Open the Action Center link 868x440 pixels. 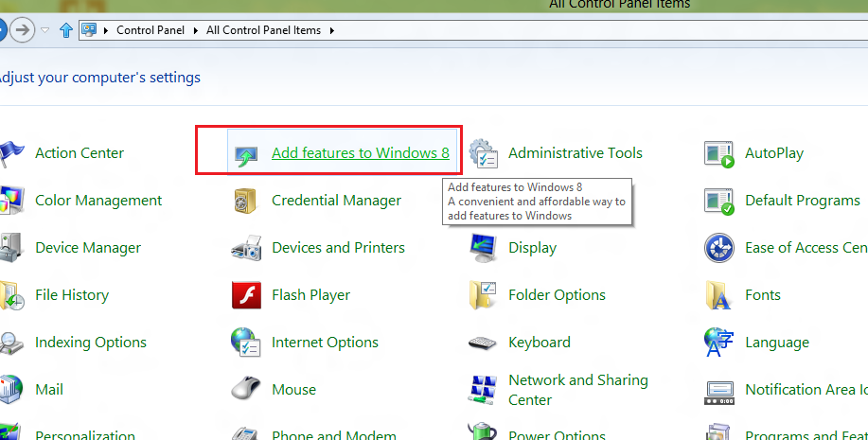pyautogui.click(x=80, y=153)
